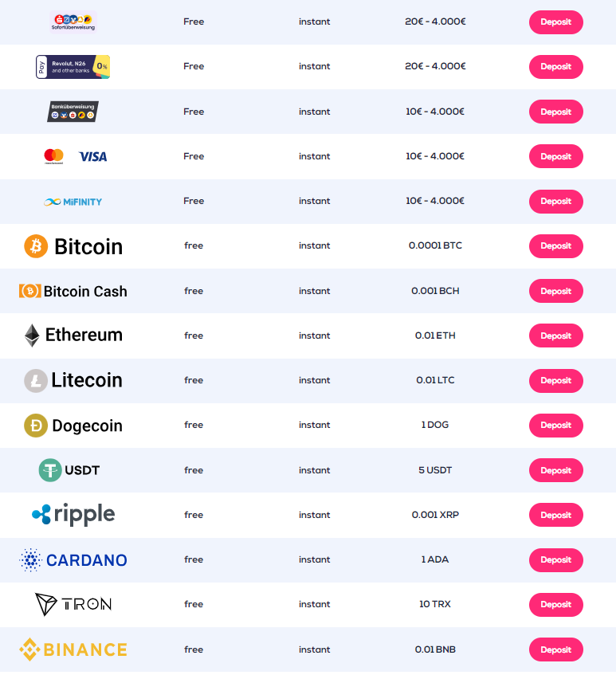616x675 pixels.
Task: Select the Mastercard Visa logos
Action: (x=76, y=156)
